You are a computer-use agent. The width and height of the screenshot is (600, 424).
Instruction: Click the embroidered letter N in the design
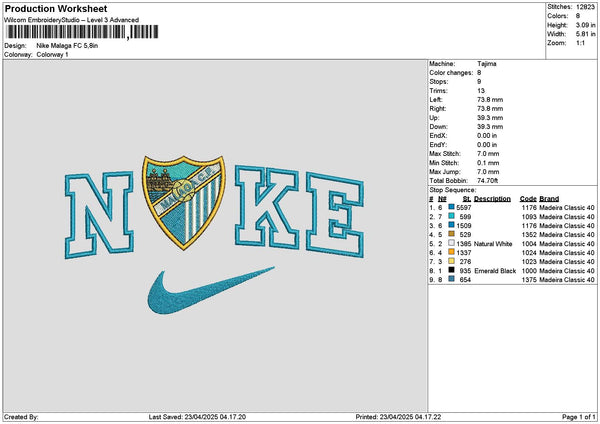pos(99,215)
